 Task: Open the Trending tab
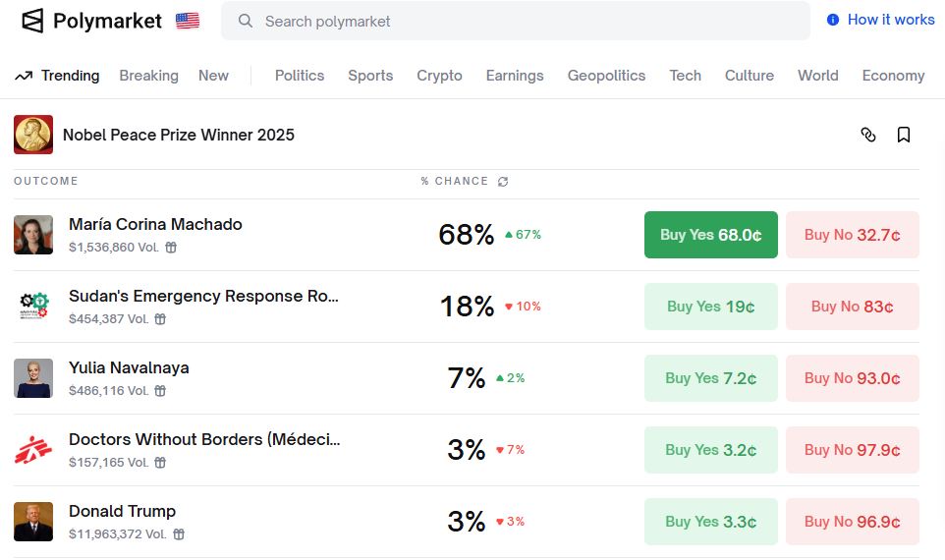pos(57,76)
